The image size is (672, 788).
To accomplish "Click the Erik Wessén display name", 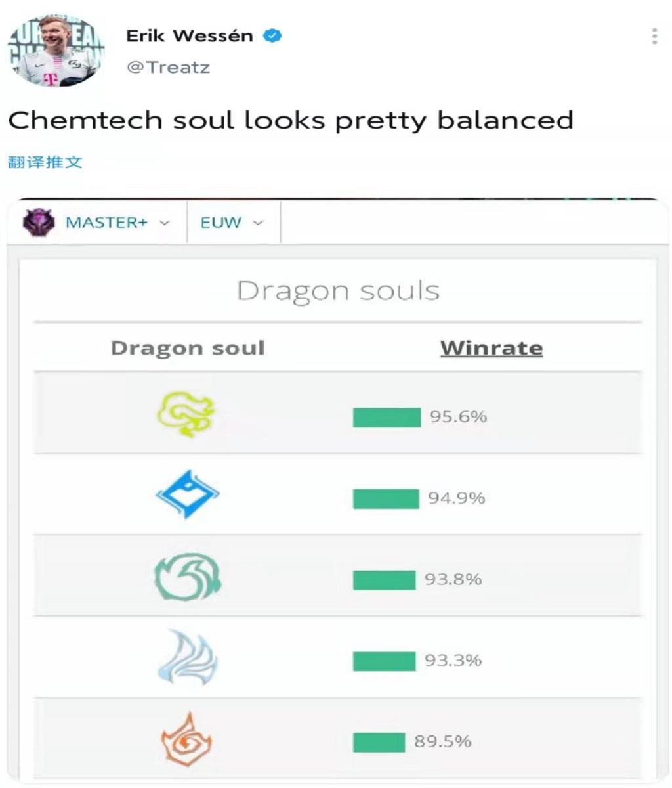I will point(190,36).
